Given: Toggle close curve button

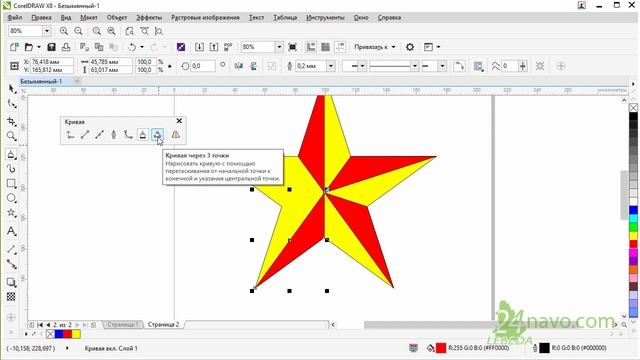Looking at the screenshot, I should click(459, 66).
